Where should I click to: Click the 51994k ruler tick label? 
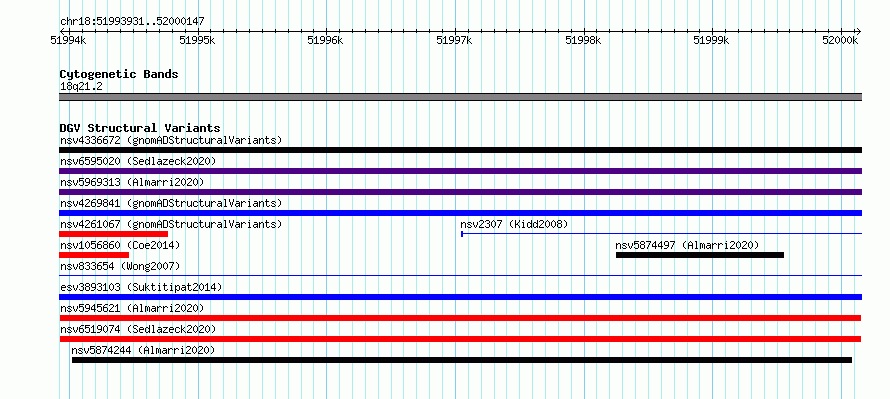[69, 40]
